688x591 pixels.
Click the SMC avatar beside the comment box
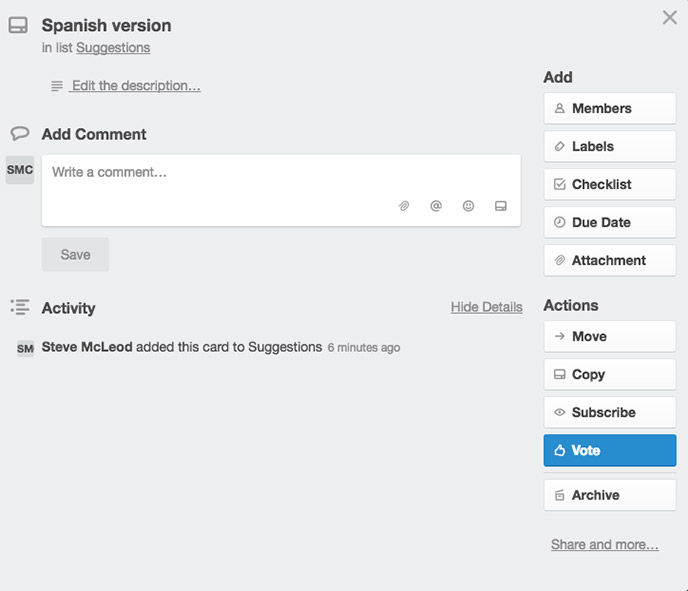coord(20,170)
